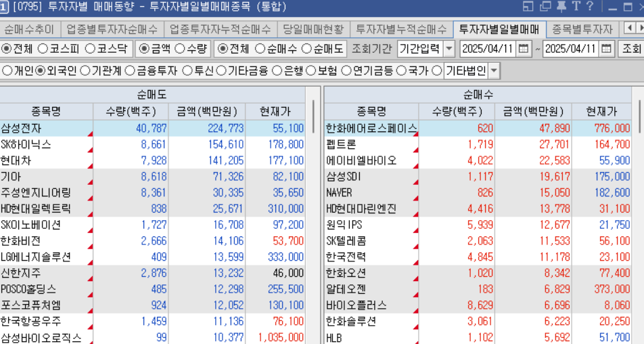644x344 pixels.
Task: Expand the 기타법인 dropdown arrow
Action: pyautogui.click(x=494, y=70)
